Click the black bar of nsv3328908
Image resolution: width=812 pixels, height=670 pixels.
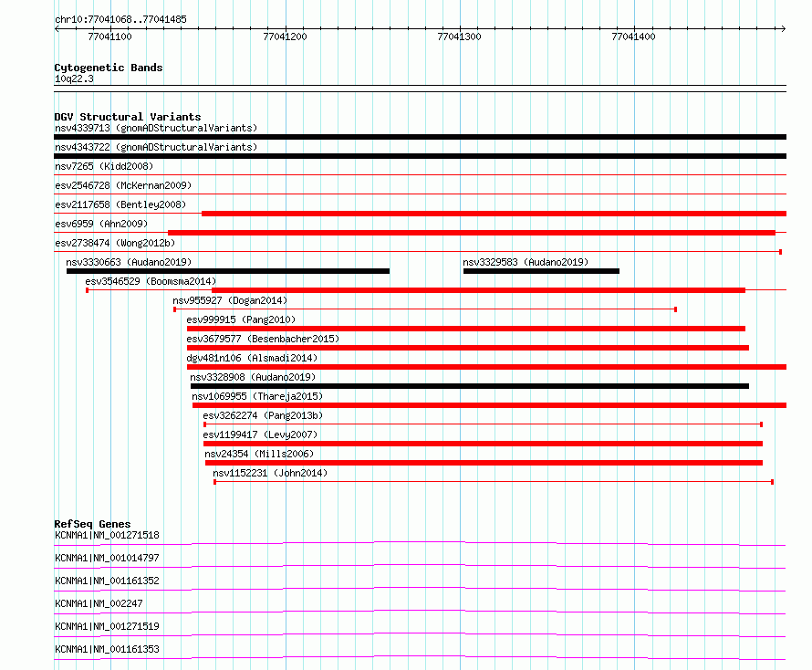[x=470, y=386]
